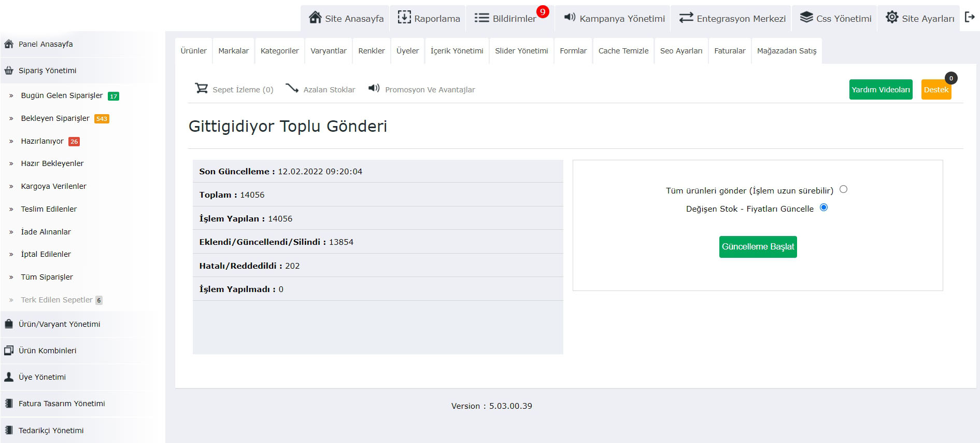Click 'Son Güncelleme : 12.02.2022 09:20:04' row
The height and width of the screenshot is (443, 980).
click(x=378, y=171)
